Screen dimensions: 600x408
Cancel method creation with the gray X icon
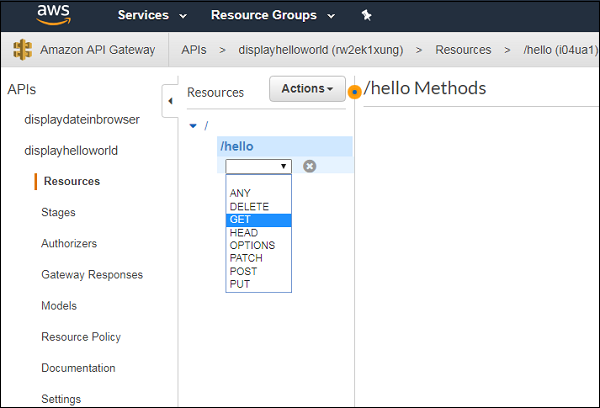click(310, 166)
